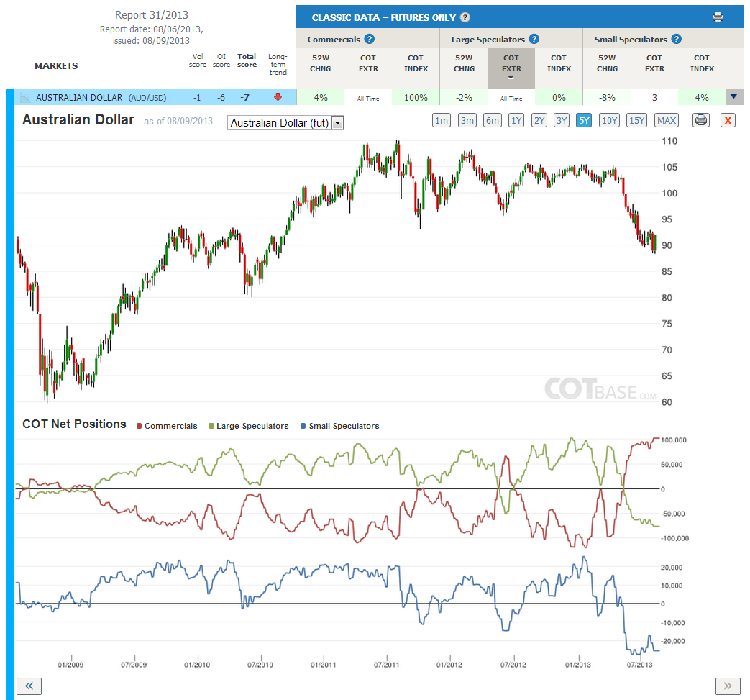The width and height of the screenshot is (750, 700).
Task: Click Large Speculators help question mark
Action: click(x=534, y=40)
